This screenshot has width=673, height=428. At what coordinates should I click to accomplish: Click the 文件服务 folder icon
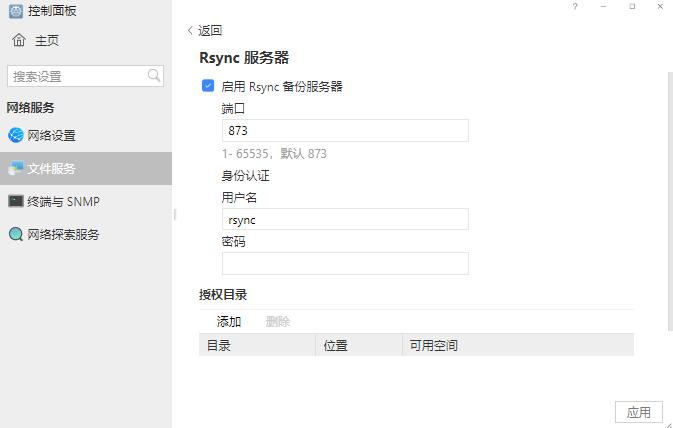(x=16, y=168)
